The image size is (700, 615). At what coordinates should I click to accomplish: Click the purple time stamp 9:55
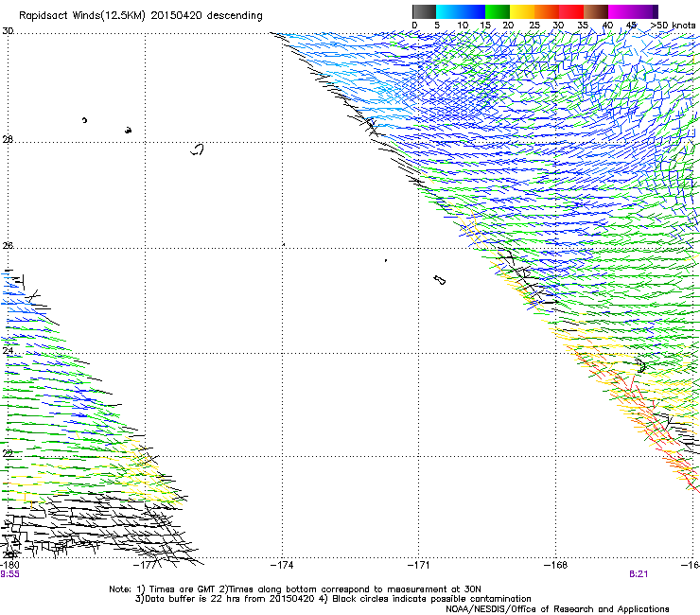9,574
